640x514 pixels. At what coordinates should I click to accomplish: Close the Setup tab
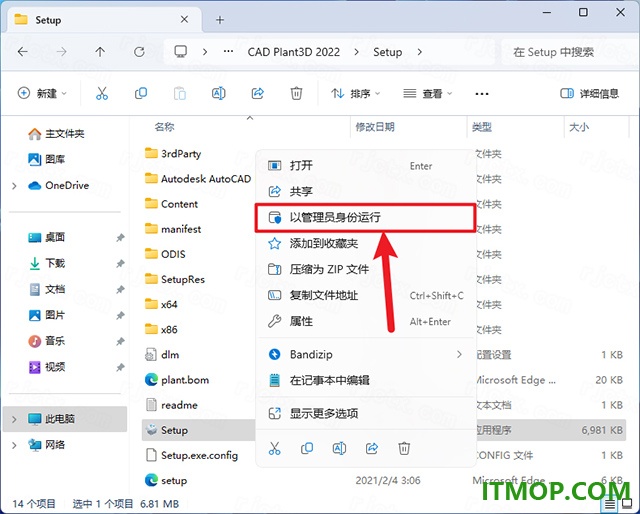184,19
